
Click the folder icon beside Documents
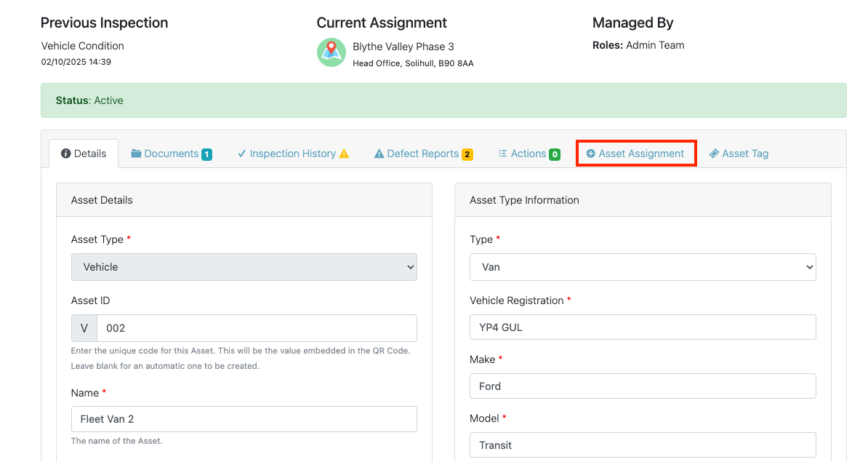(136, 154)
